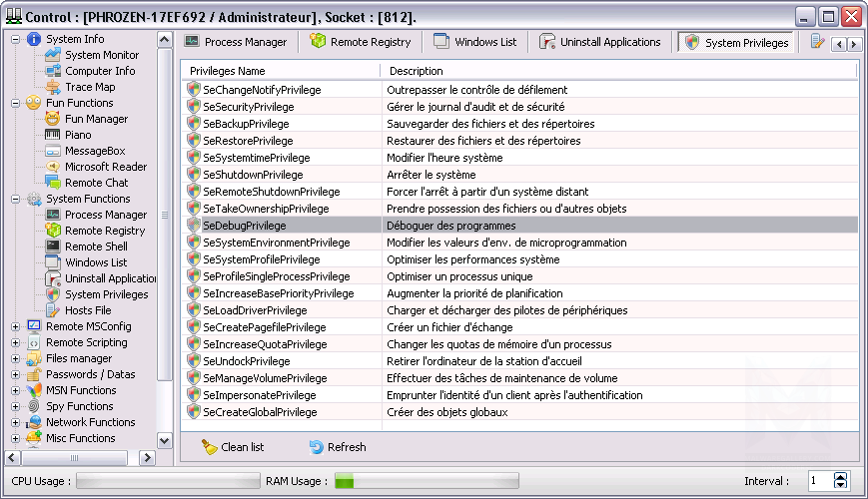
Task: Collapse the Fun Functions tree node
Action: tap(15, 103)
